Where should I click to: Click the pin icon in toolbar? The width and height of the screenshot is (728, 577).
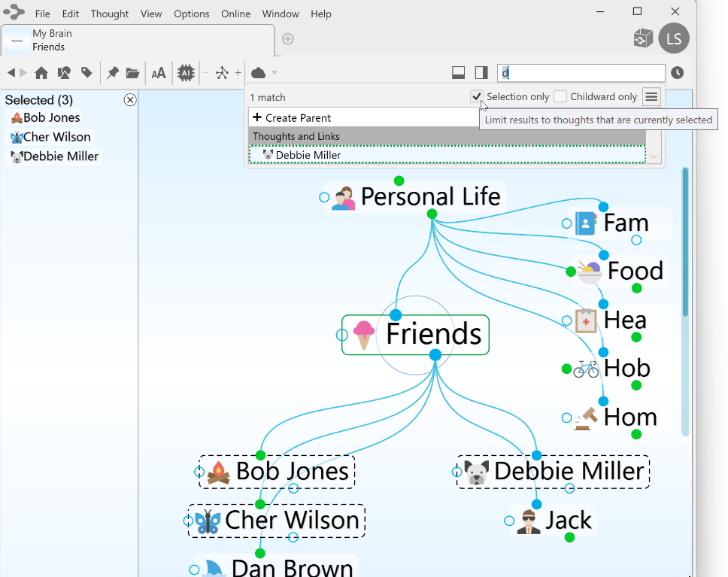112,73
